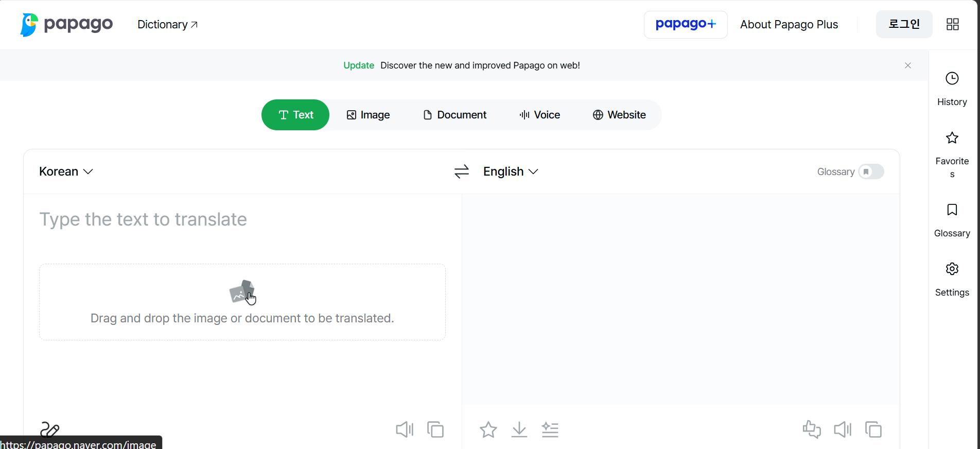
Task: Play translated text audio speaker
Action: tap(843, 429)
